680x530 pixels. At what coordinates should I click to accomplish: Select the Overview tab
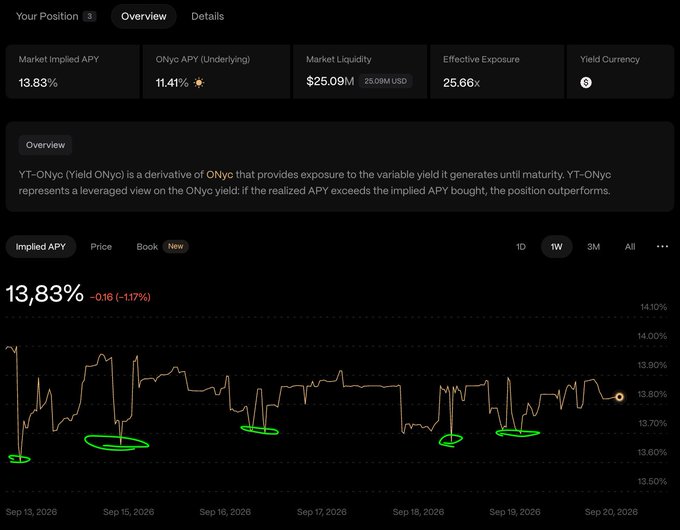point(144,16)
